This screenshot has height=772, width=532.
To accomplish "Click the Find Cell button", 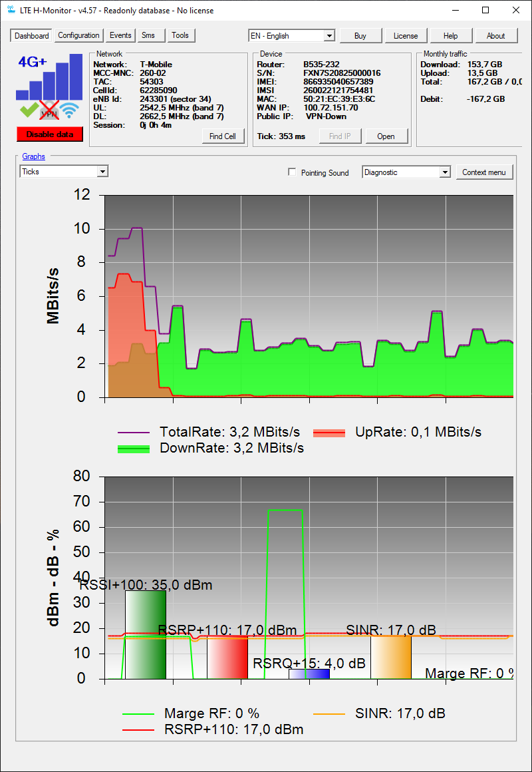I will point(223,136).
